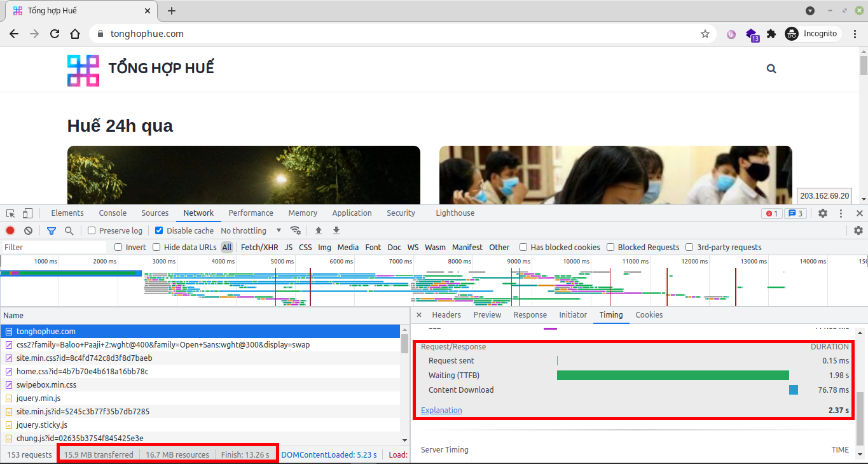Click the blue messages count badge
The height and width of the screenshot is (464, 868).
(796, 213)
